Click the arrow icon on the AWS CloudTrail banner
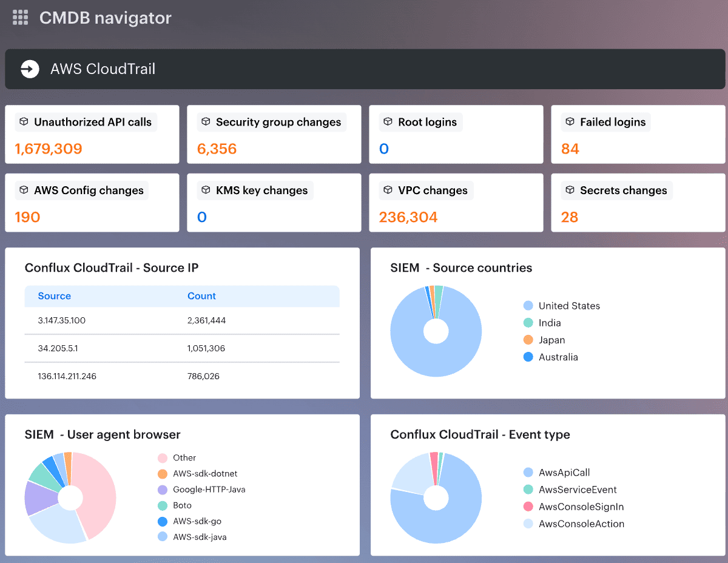 (29, 69)
